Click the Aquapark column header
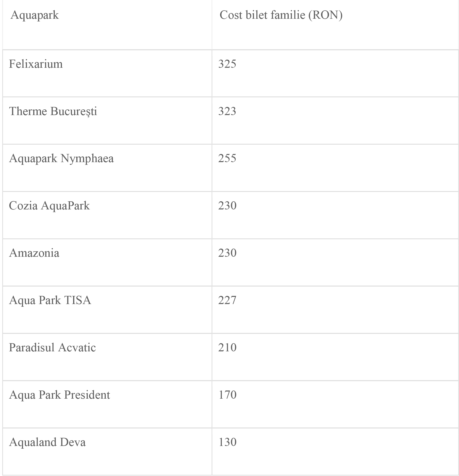This screenshot has width=459, height=476. (35, 15)
